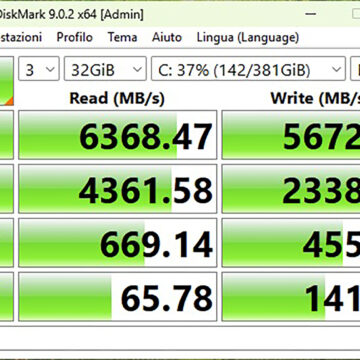
Task: Open the Profilo menu
Action: tap(74, 37)
